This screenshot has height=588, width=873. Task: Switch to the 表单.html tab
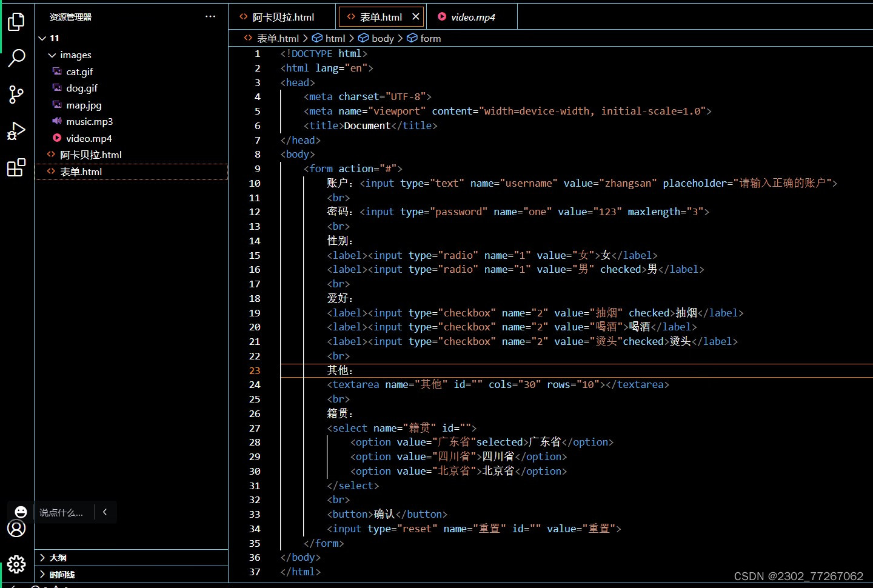[381, 17]
